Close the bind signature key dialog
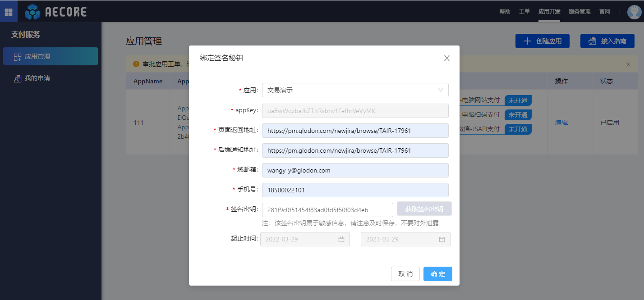 click(x=447, y=58)
